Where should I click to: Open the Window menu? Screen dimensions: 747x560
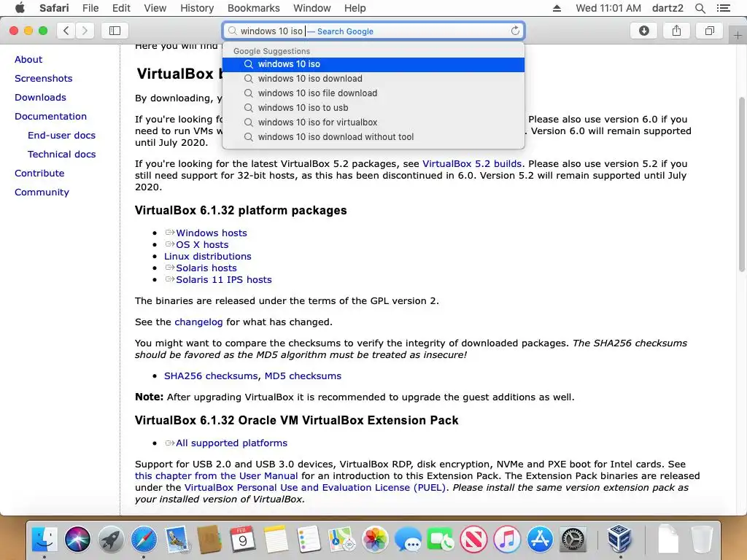pos(312,8)
